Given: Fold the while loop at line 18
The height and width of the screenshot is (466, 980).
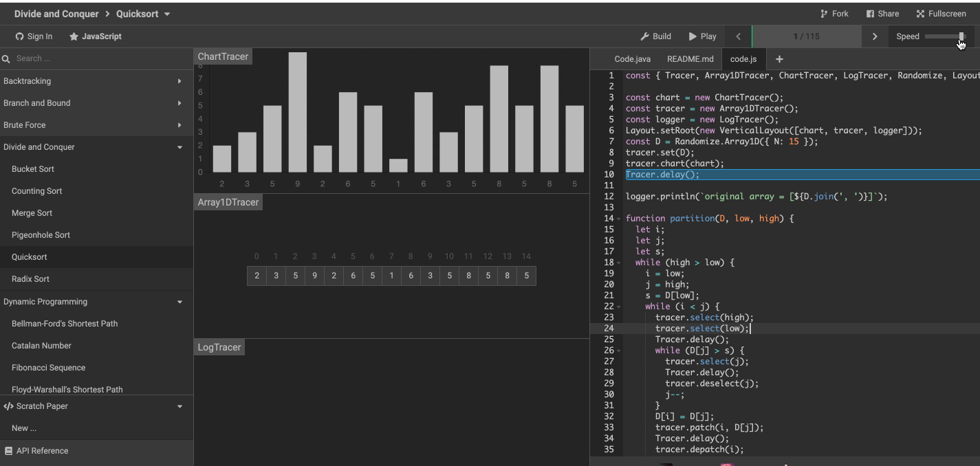Looking at the screenshot, I should point(619,263).
